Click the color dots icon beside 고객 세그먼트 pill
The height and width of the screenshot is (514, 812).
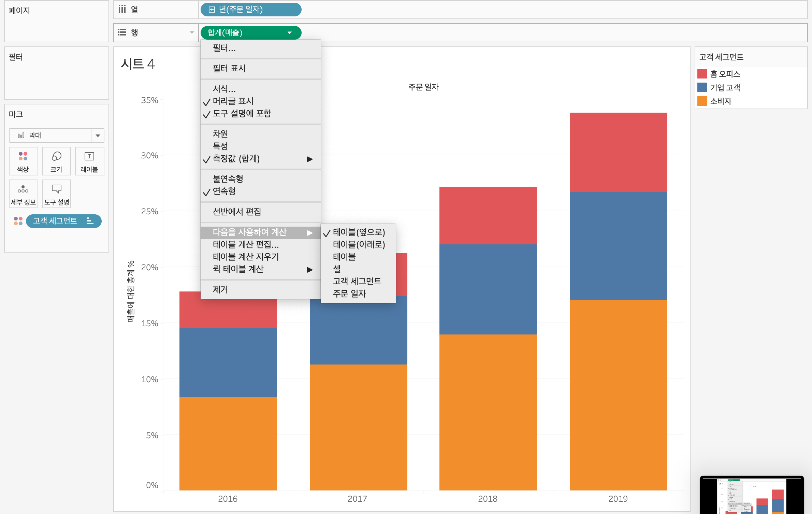tap(18, 221)
